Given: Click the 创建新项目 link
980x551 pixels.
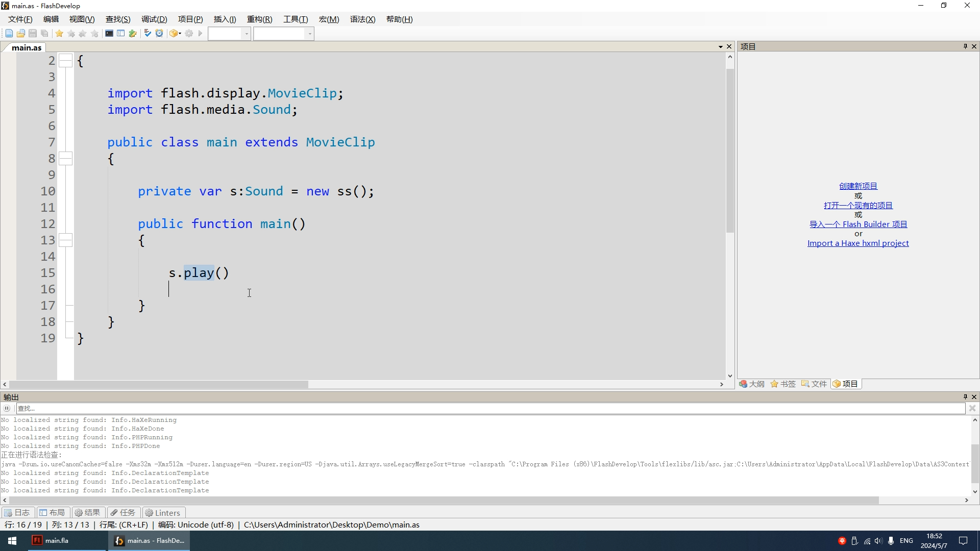Looking at the screenshot, I should coord(858,186).
